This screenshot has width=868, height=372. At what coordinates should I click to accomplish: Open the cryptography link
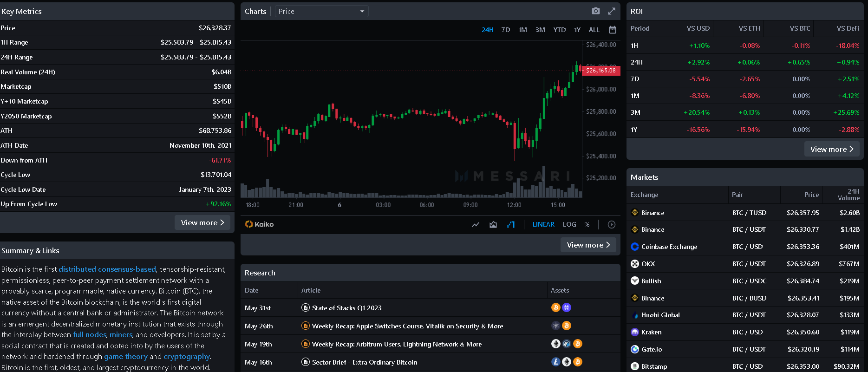187,356
